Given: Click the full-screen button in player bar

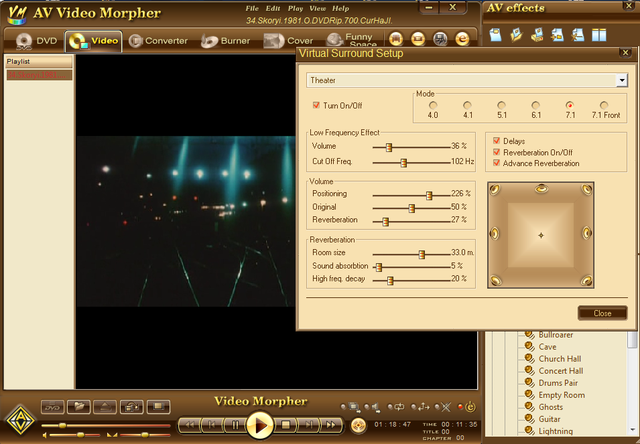Looking at the screenshot, I should pos(158,407).
